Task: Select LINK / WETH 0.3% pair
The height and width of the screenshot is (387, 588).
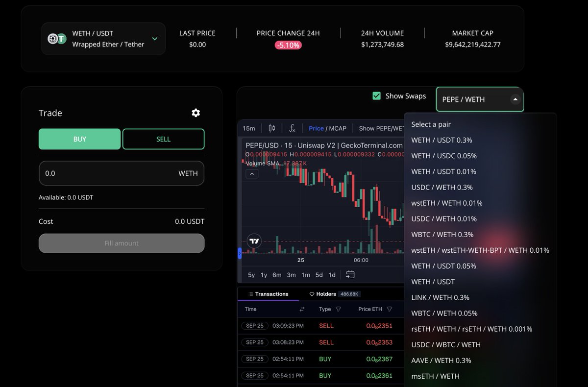Action: tap(441, 297)
